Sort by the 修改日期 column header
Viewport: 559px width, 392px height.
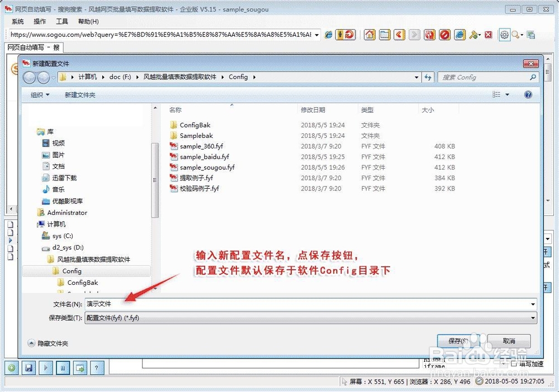[x=312, y=110]
